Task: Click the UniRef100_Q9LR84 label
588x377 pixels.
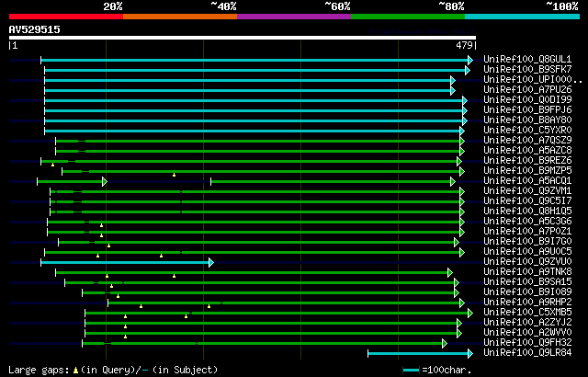Action: [527, 353]
